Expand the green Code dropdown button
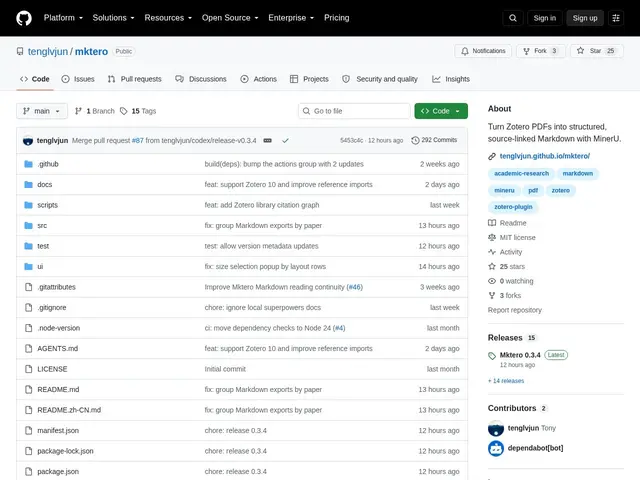 click(x=441, y=111)
